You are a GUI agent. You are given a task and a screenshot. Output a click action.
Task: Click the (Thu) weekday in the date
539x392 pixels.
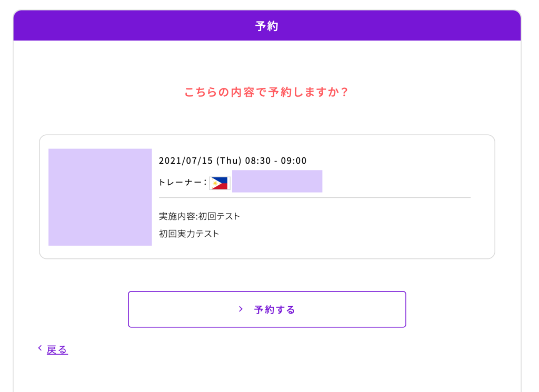[x=229, y=161]
